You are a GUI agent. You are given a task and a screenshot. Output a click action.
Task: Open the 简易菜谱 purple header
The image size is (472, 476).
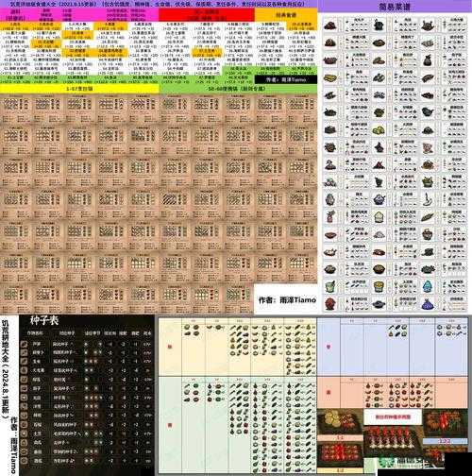point(395,7)
